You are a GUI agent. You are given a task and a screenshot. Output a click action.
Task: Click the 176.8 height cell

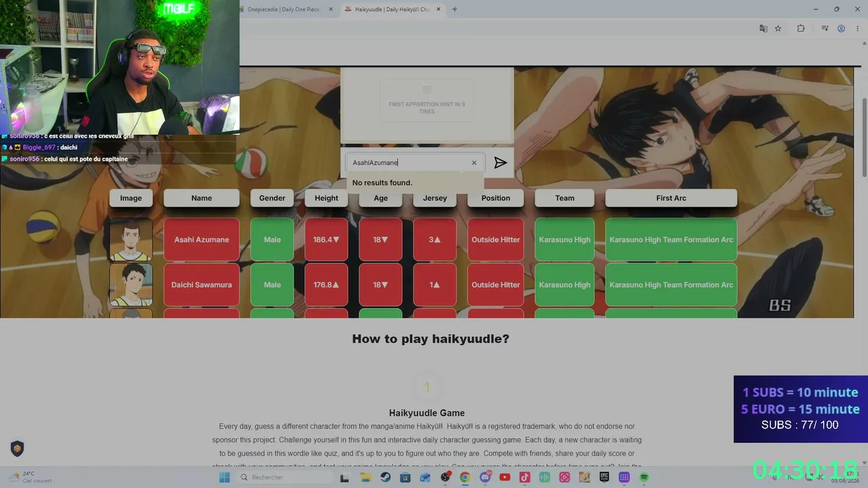(x=326, y=285)
